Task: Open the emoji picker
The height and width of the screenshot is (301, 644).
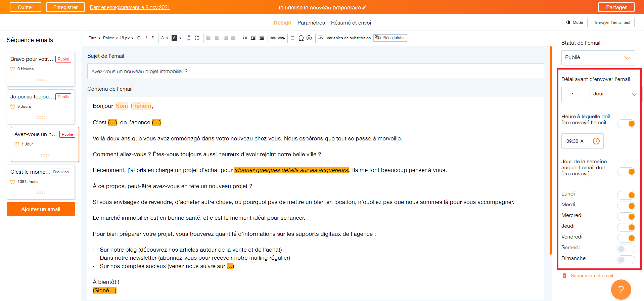Action: (309, 38)
